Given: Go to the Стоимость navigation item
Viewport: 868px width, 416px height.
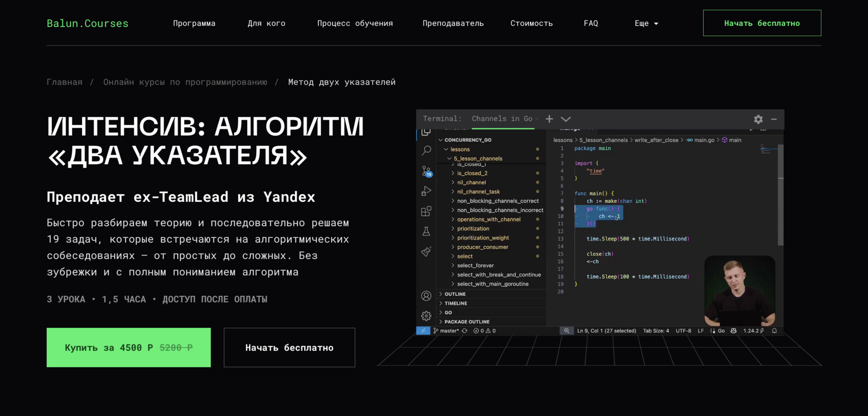Looking at the screenshot, I should point(531,23).
